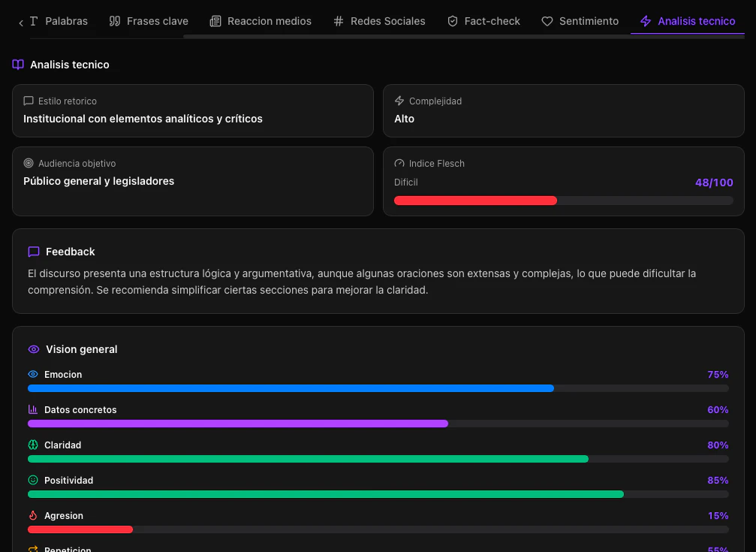Click the repeat icon next to Repeticion
Screen dimensions: 756x552
(34, 548)
